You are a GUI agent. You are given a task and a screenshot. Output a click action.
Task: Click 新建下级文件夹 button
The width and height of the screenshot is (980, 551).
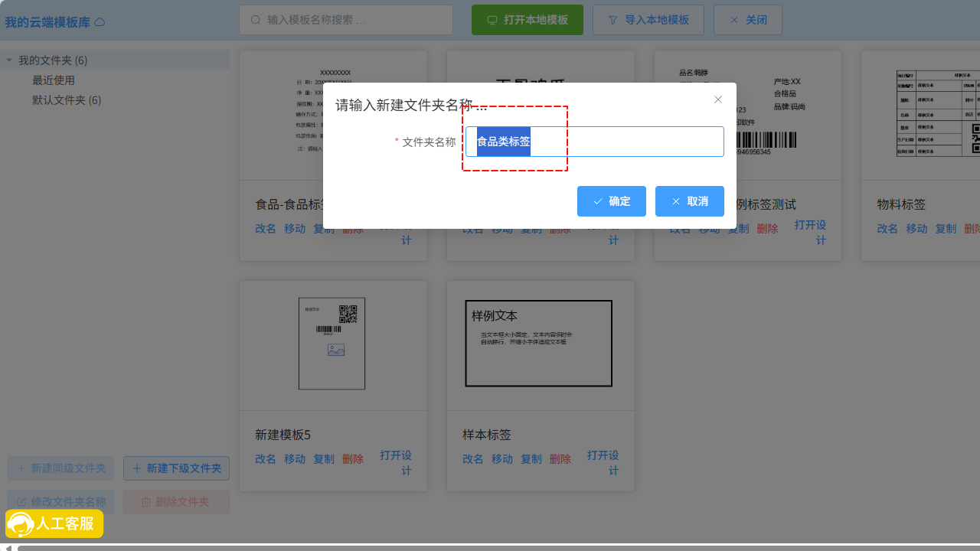(176, 468)
